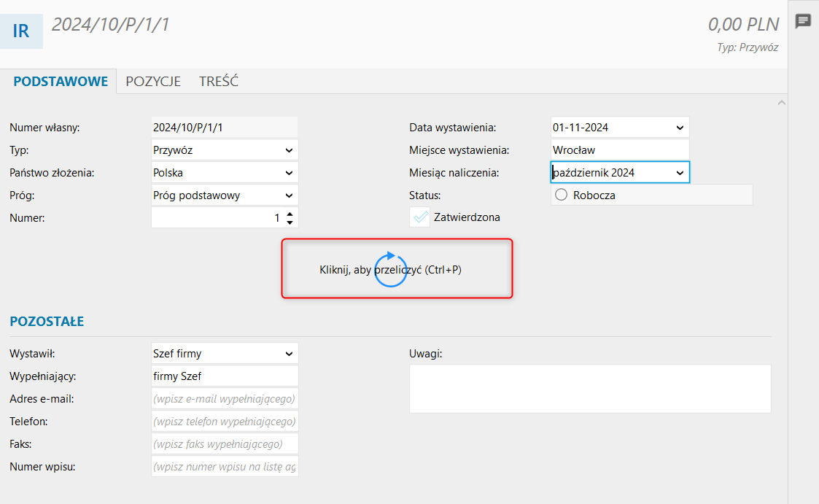The height and width of the screenshot is (504, 819).
Task: Expand the Wystawił dropdown
Action: coord(225,354)
